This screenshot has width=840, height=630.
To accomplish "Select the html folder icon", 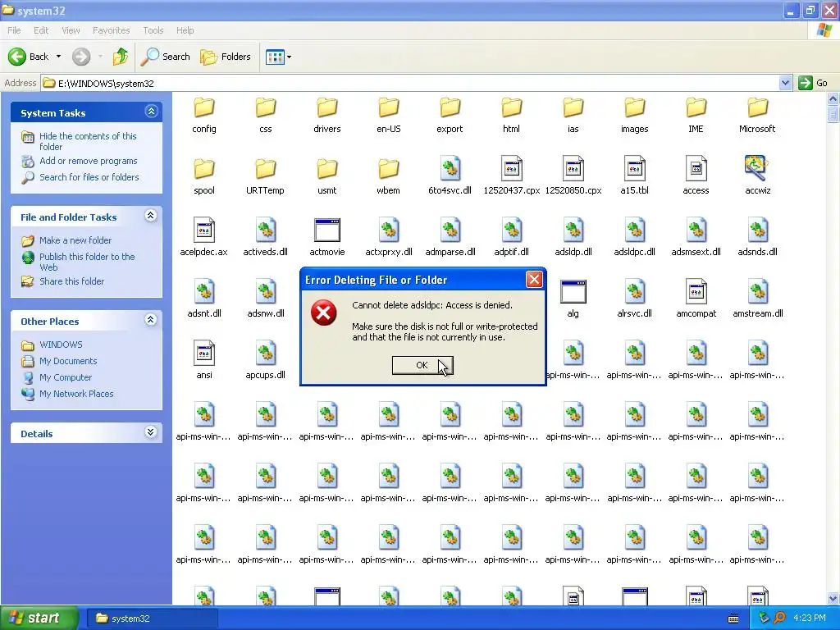I will [x=512, y=107].
